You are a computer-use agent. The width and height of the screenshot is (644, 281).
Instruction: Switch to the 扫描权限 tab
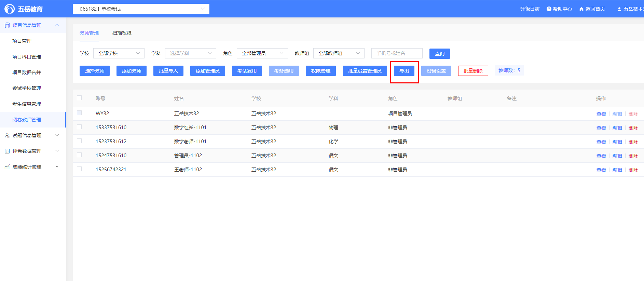[x=122, y=33]
